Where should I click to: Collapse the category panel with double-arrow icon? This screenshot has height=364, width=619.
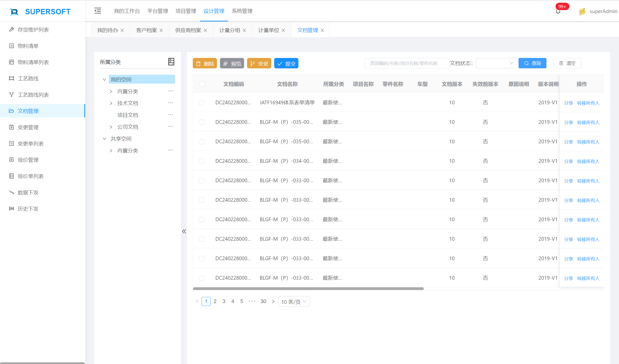[x=184, y=231]
